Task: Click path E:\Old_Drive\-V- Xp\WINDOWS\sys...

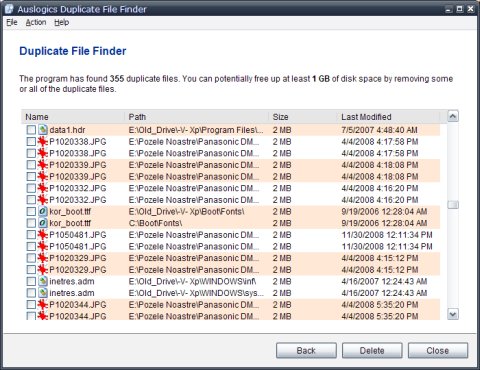Action: tap(196, 293)
